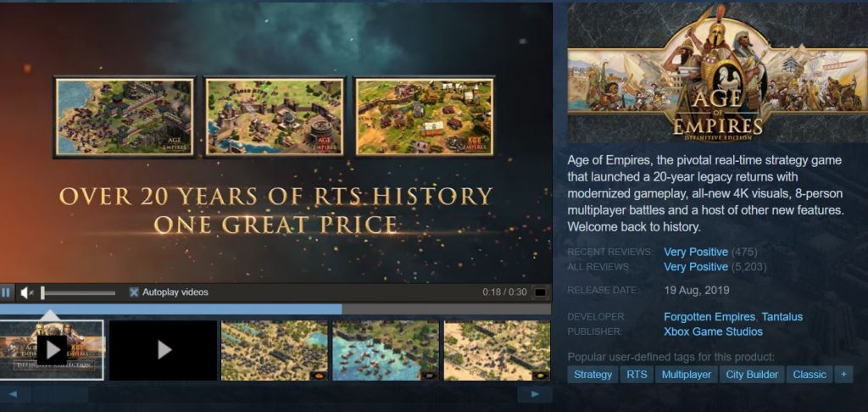This screenshot has height=412, width=868.
Task: Open the Classic tag
Action: point(810,375)
